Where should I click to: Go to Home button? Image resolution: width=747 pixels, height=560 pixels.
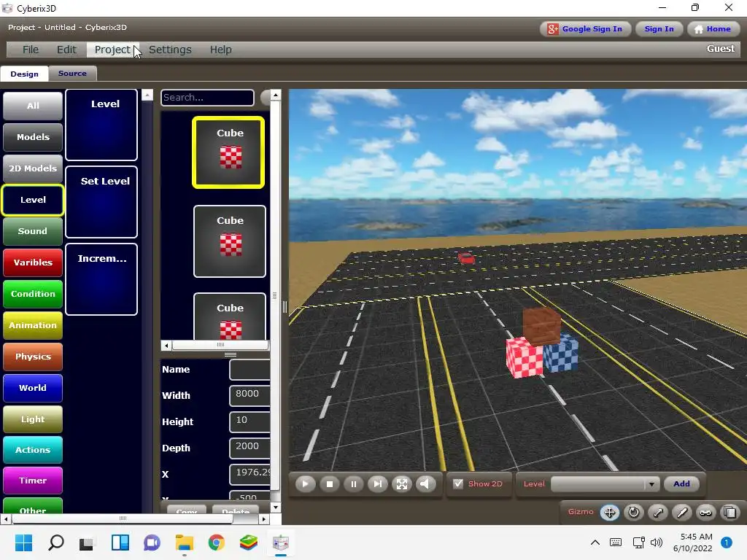point(713,29)
